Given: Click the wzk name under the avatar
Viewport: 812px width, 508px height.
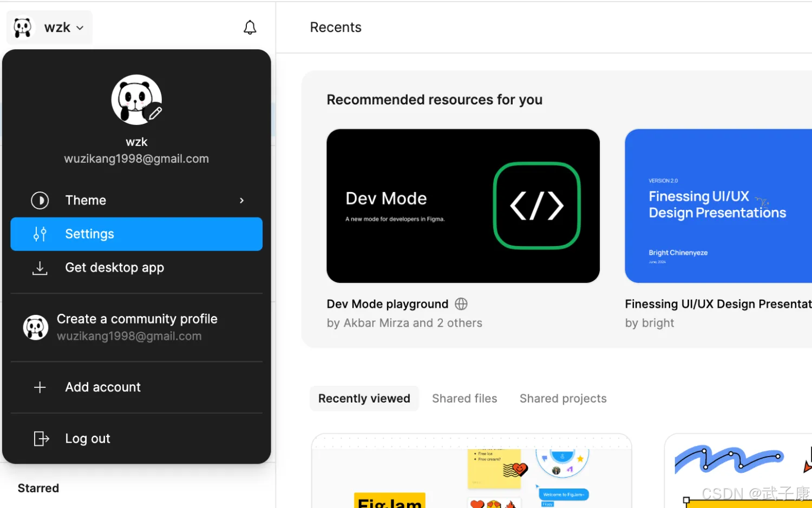Looking at the screenshot, I should [136, 142].
